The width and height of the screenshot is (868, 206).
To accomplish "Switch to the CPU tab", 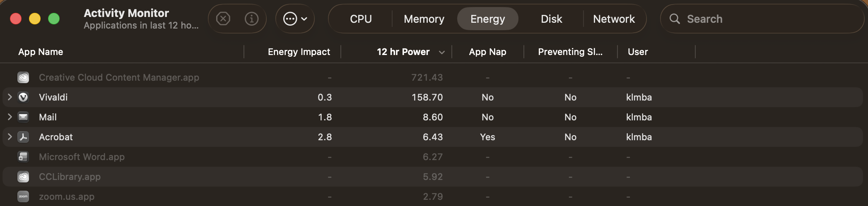I will [361, 19].
